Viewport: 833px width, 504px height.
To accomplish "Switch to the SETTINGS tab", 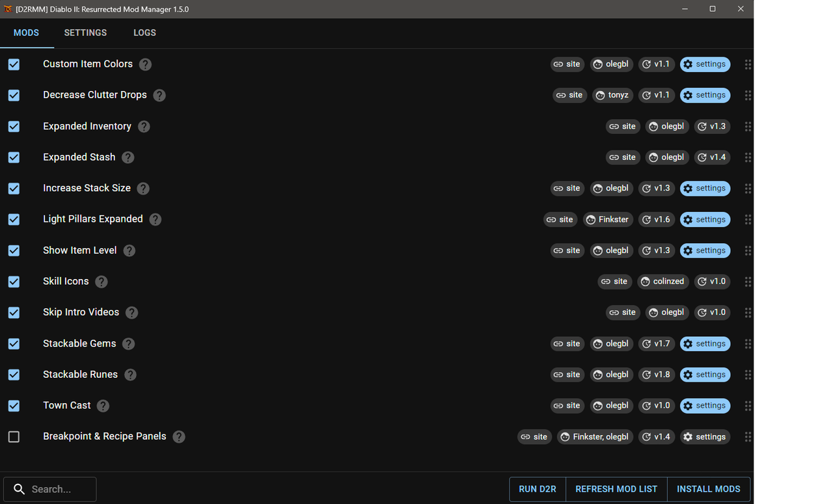I will (85, 33).
